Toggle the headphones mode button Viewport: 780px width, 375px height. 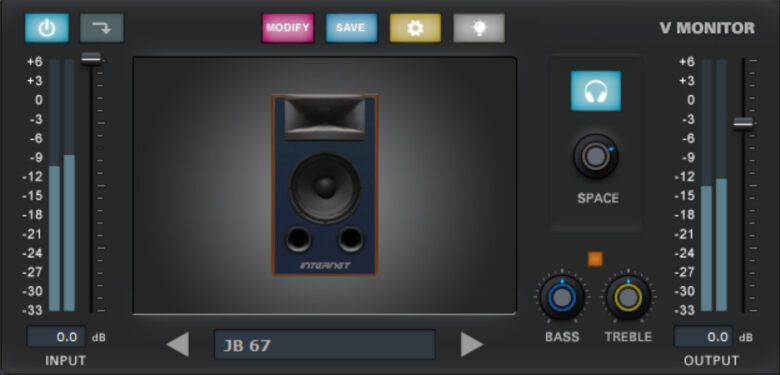click(595, 91)
